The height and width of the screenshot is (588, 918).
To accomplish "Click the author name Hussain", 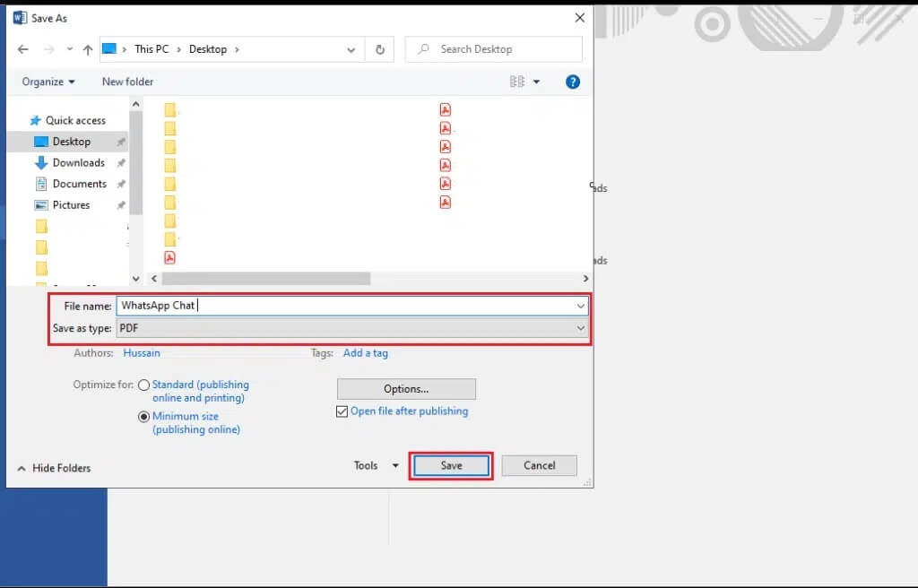I will coord(141,352).
